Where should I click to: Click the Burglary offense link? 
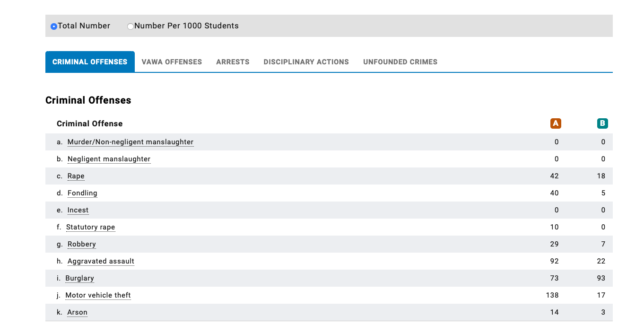tap(79, 278)
